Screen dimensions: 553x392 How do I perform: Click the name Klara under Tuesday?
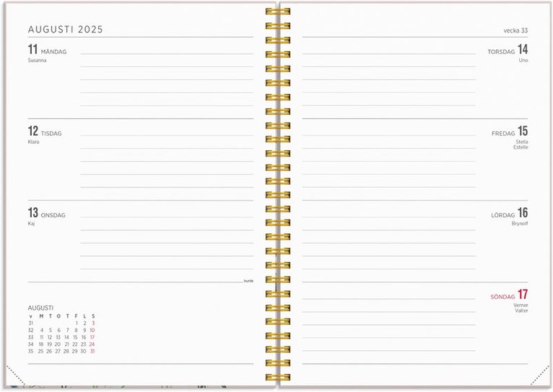[x=33, y=142]
